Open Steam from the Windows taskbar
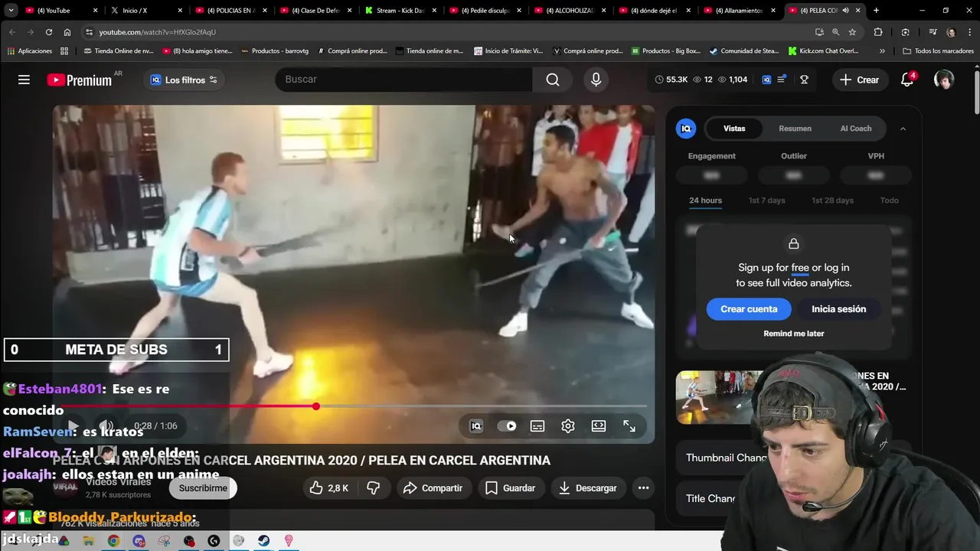980x551 pixels. coord(263,541)
